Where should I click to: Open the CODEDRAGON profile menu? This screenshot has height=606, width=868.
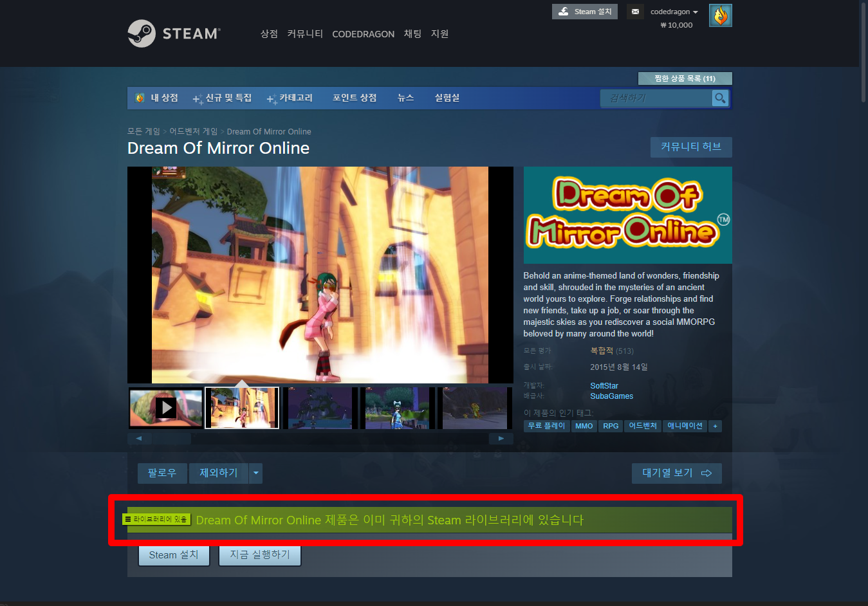click(363, 34)
